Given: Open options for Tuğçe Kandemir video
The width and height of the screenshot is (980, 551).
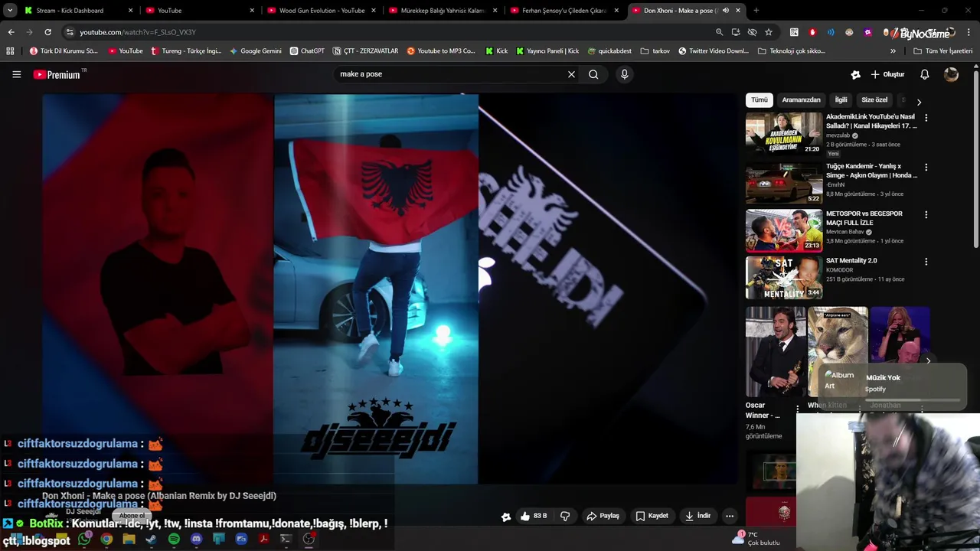Looking at the screenshot, I should [926, 167].
